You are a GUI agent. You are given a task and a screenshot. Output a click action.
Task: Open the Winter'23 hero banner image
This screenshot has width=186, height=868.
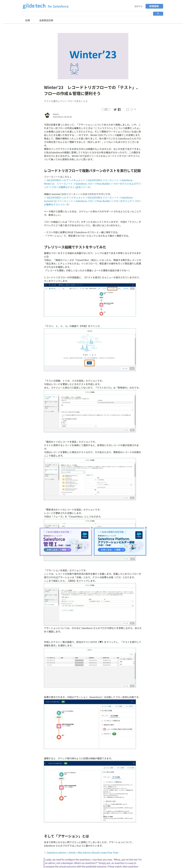pos(93,56)
